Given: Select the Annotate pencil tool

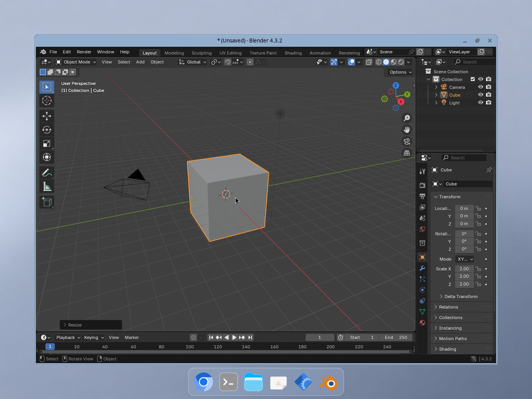Looking at the screenshot, I should click(47, 173).
